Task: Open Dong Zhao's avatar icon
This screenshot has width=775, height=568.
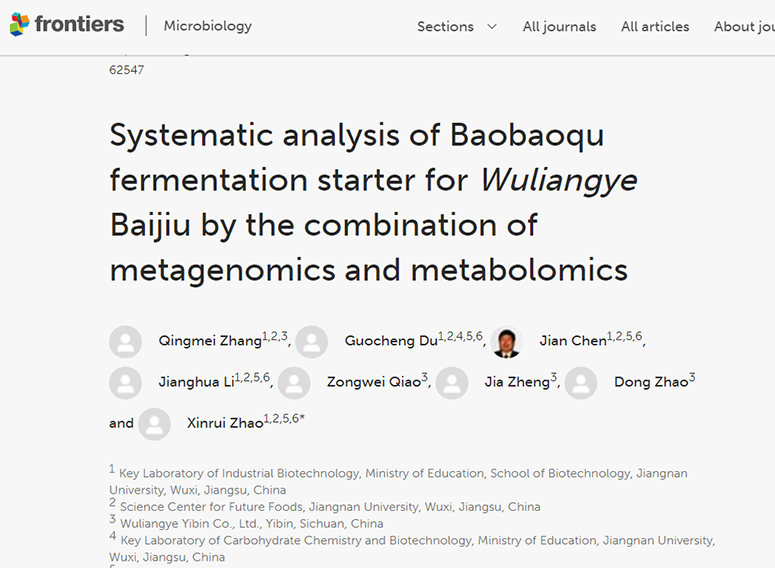Action: click(x=581, y=383)
